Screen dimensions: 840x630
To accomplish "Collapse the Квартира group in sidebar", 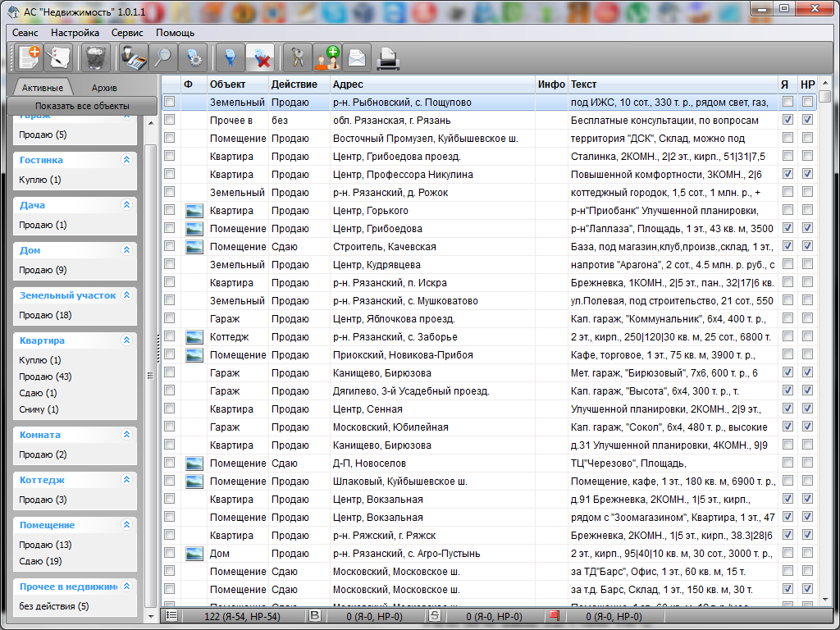I will point(126,340).
